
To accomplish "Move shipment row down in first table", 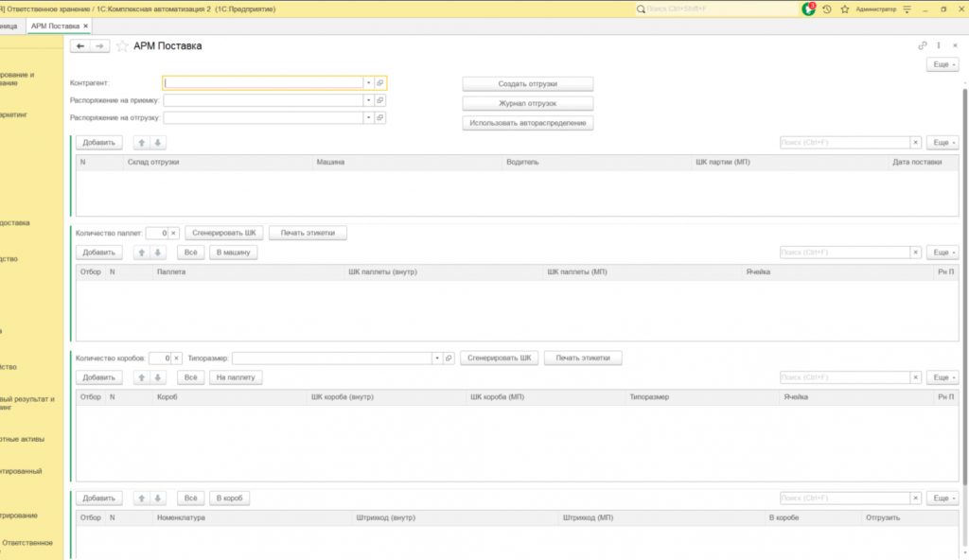I will click(158, 143).
